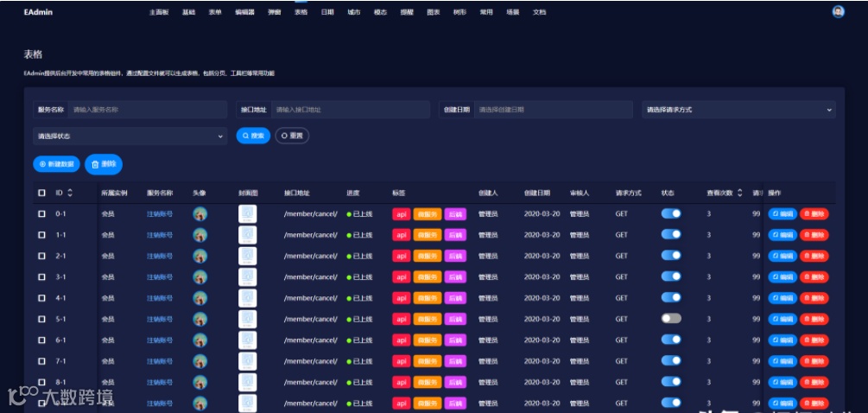Open the 注销账号 link in row 4-1
Viewport: 868px width, 413px height.
(160, 298)
